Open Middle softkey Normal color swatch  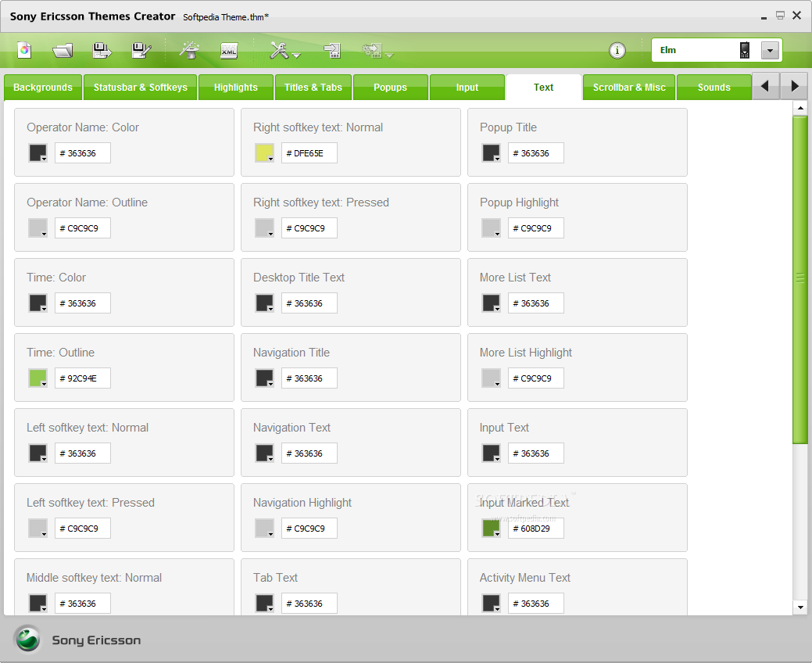(38, 604)
